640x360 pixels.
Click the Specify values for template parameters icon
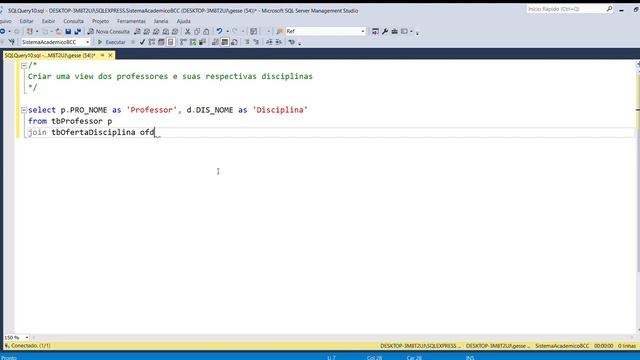(x=291, y=42)
